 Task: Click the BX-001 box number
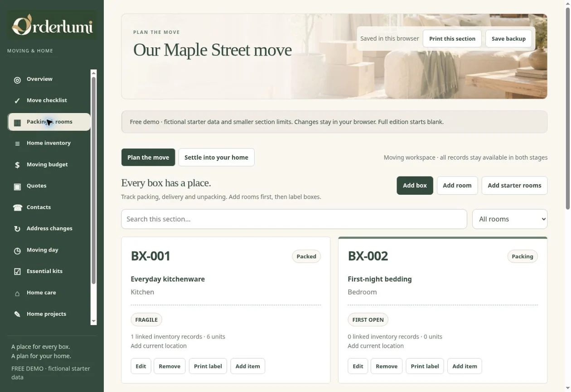tap(150, 256)
